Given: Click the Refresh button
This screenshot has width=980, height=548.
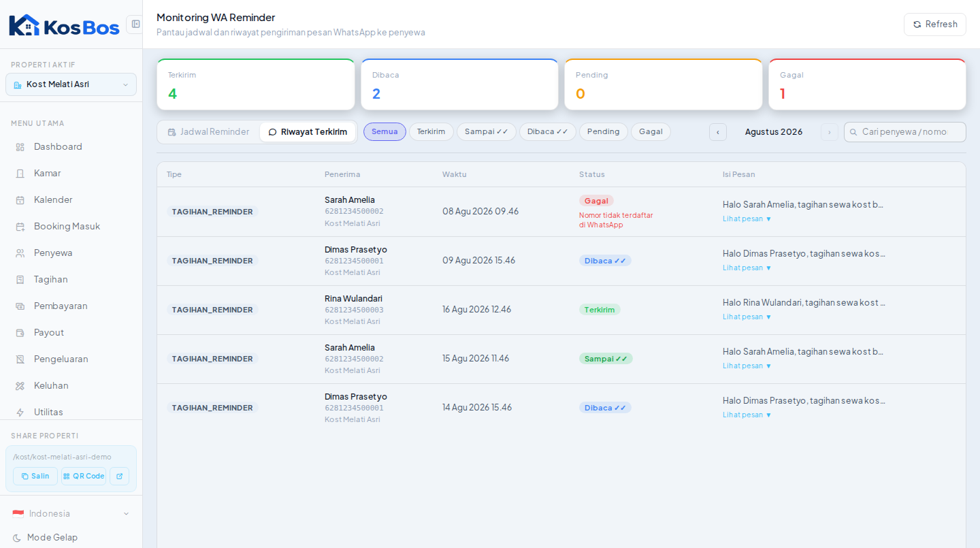Looking at the screenshot, I should 935,25.
